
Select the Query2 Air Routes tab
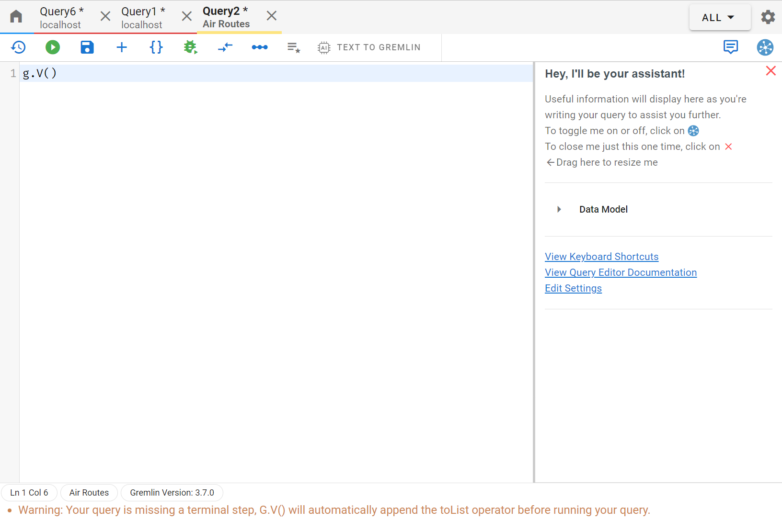(x=226, y=17)
